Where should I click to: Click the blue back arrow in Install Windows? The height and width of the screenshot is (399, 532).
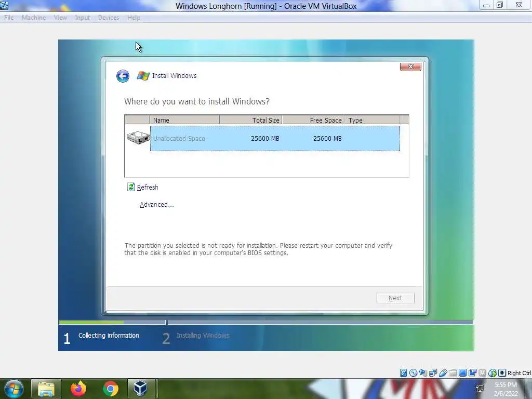[123, 76]
